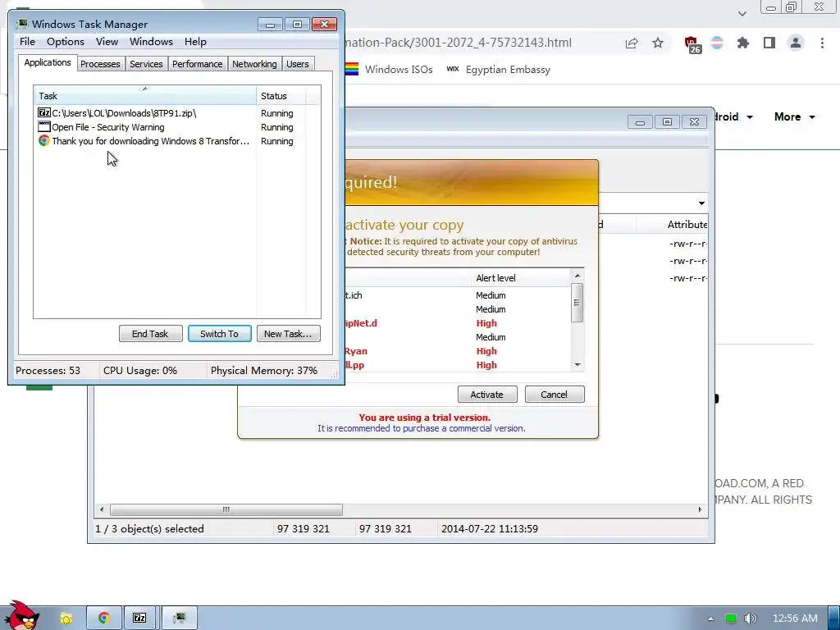Click the 12:56 AM system clock
Image resolution: width=840 pixels, height=630 pixels.
[795, 619]
